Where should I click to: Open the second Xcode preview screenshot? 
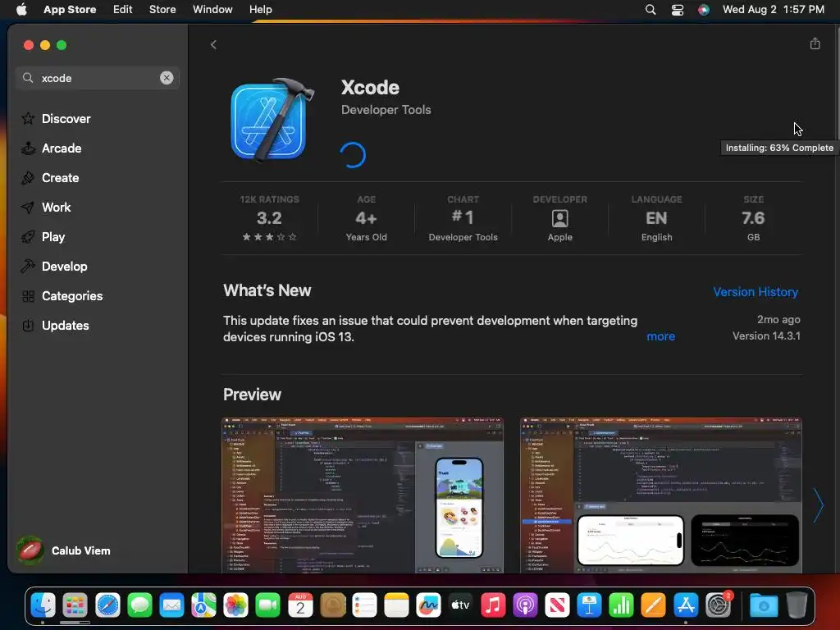coord(661,495)
